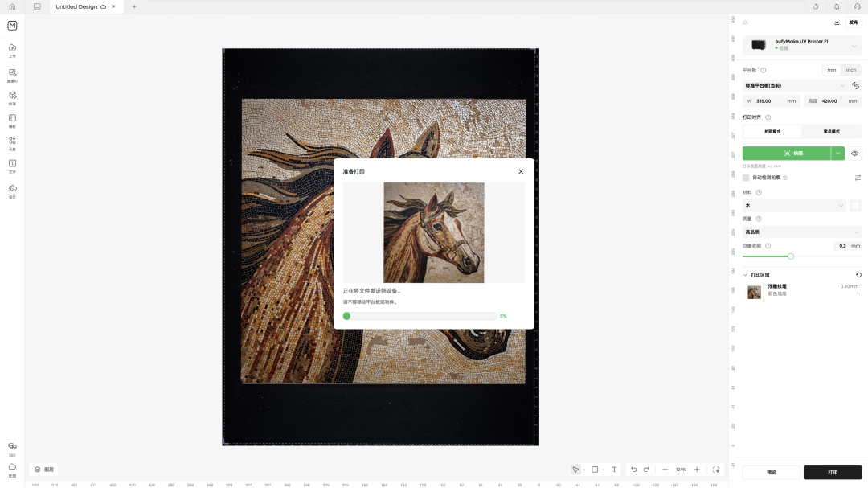Click the print sending progress bar
Viewport: 868px width, 488px height.
point(420,316)
